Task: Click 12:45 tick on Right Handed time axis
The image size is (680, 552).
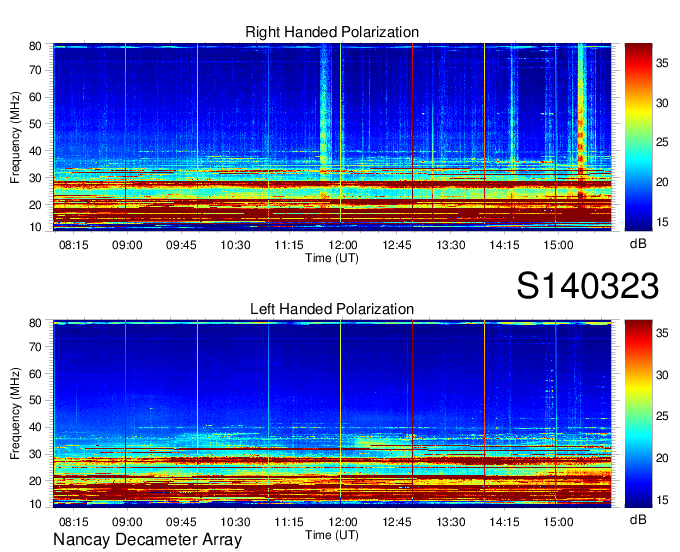Action: click(x=396, y=245)
